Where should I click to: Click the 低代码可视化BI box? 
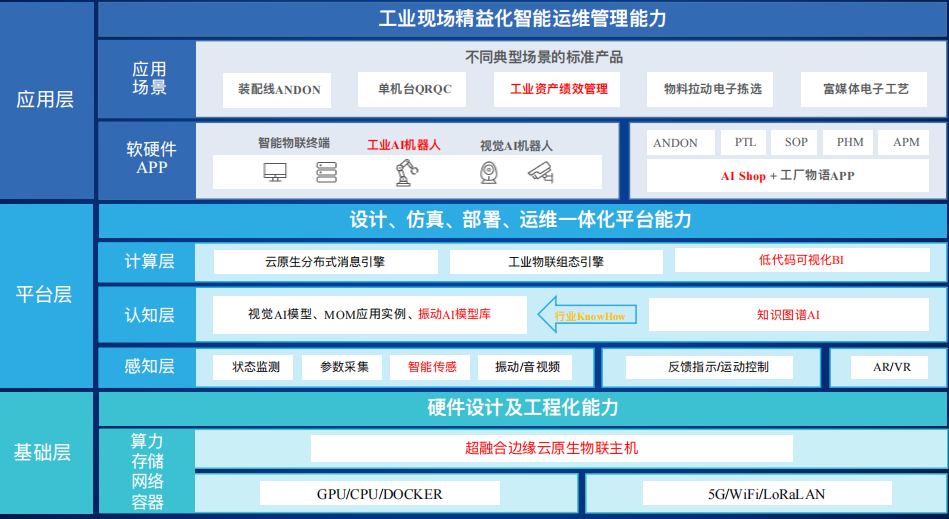tap(801, 260)
